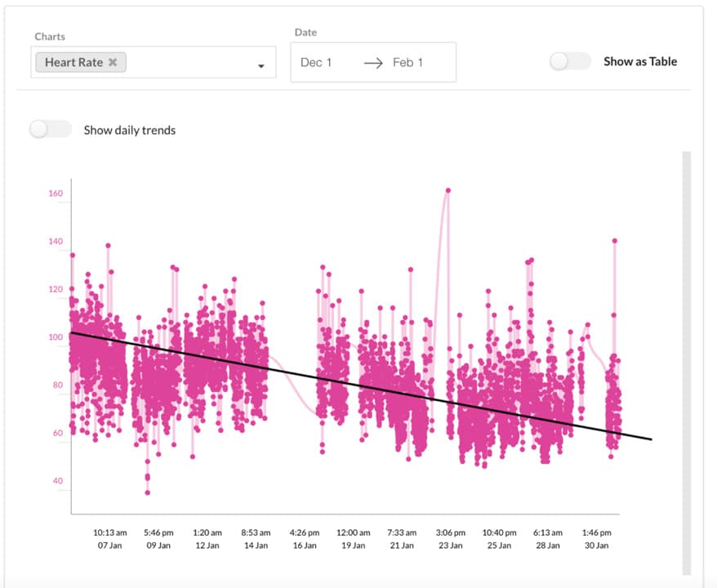
Task: Click the 100 y-axis value
Action: click(56, 337)
